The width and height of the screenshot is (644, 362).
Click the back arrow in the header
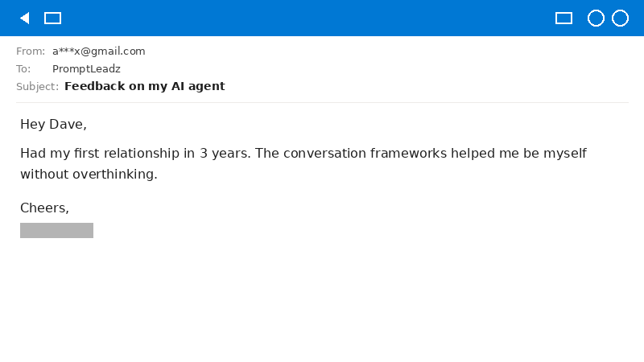click(24, 18)
